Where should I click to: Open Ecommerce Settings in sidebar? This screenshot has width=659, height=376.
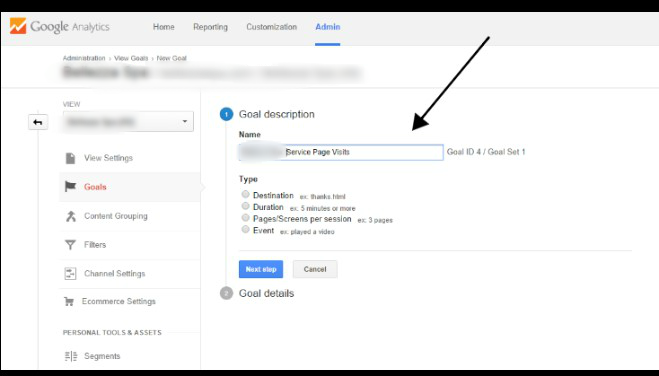click(119, 301)
